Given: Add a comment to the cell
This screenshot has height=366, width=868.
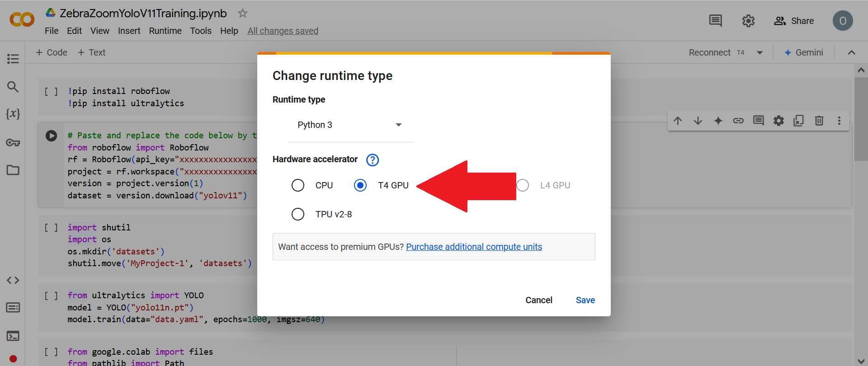Looking at the screenshot, I should [x=759, y=121].
